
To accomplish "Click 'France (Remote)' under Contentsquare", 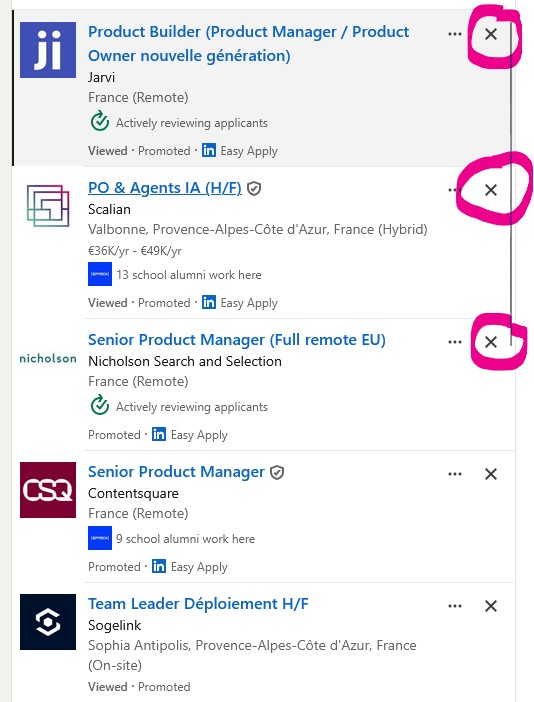I will pos(138,513).
